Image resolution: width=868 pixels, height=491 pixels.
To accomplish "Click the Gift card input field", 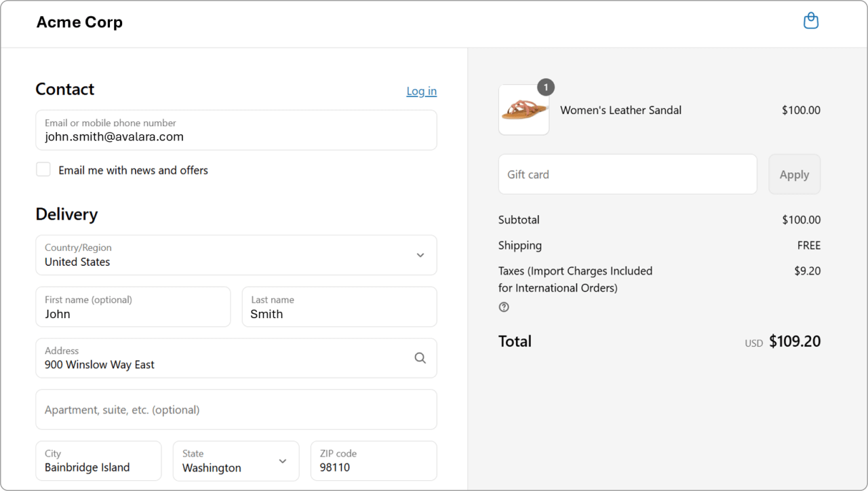I will 627,174.
